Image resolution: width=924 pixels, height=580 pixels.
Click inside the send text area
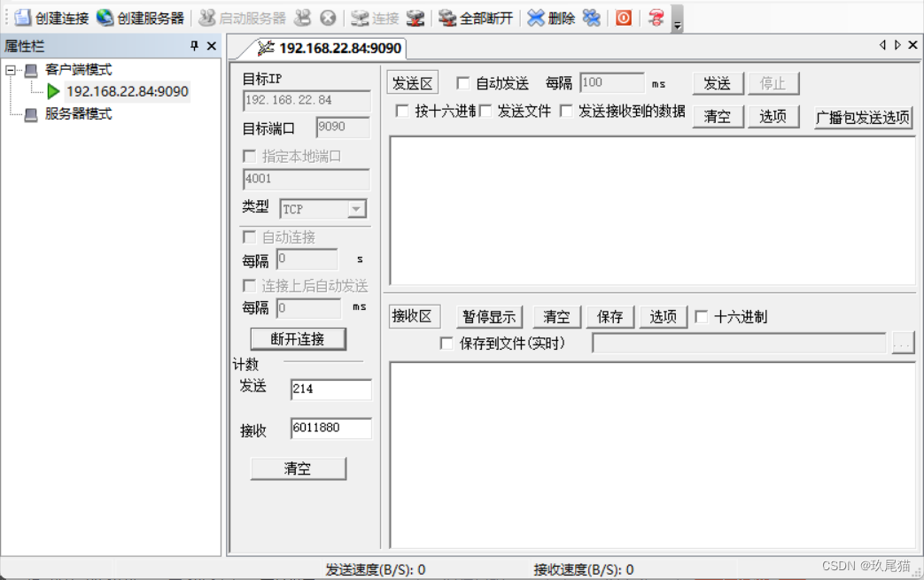point(652,211)
